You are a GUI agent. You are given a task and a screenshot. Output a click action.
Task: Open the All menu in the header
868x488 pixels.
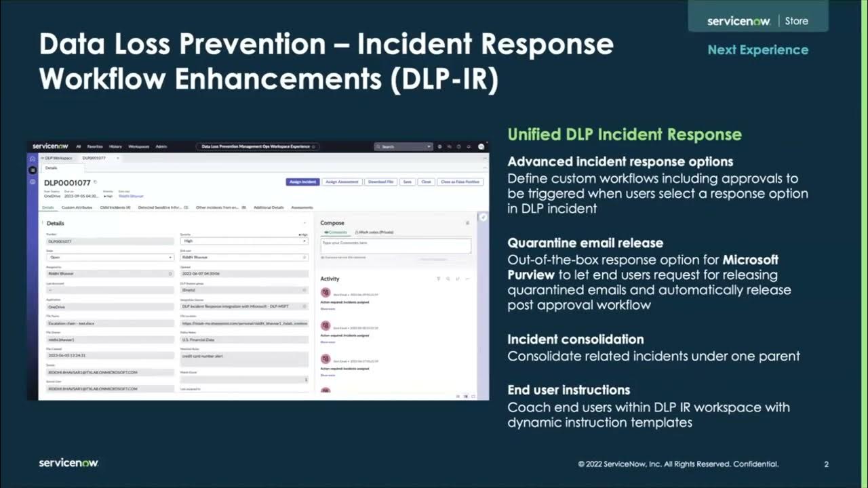pyautogui.click(x=78, y=146)
